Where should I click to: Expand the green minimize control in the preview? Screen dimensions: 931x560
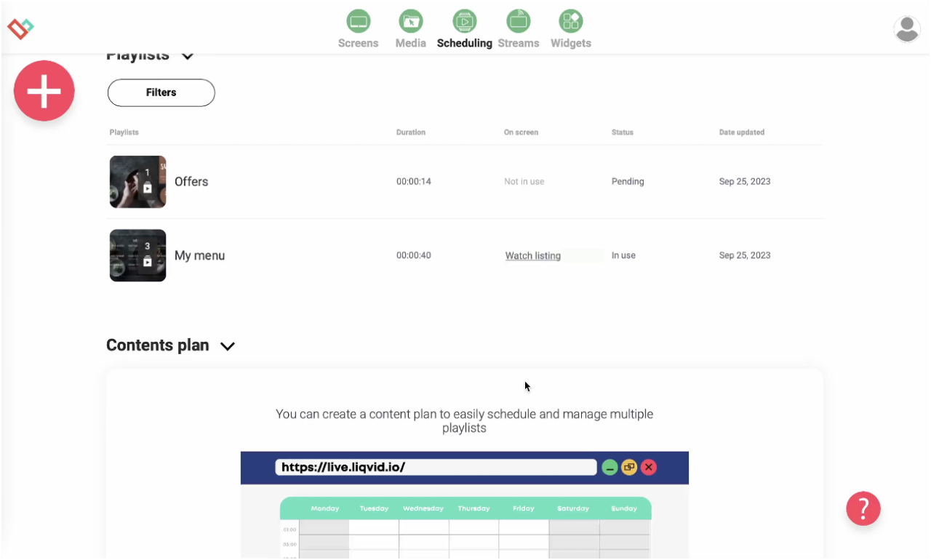(x=610, y=467)
